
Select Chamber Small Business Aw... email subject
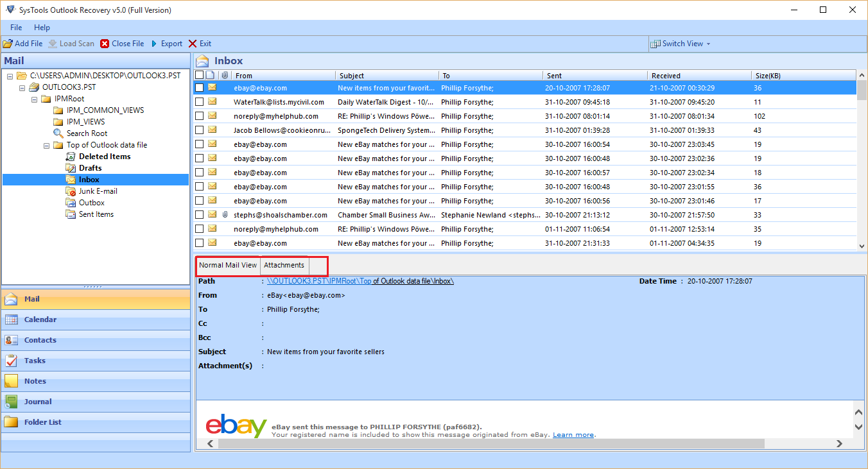[x=386, y=215]
